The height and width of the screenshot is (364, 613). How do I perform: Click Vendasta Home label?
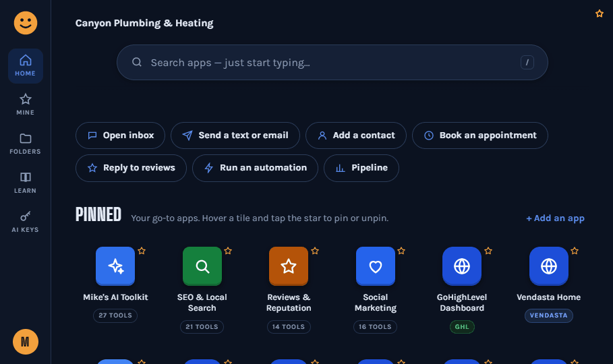549,297
